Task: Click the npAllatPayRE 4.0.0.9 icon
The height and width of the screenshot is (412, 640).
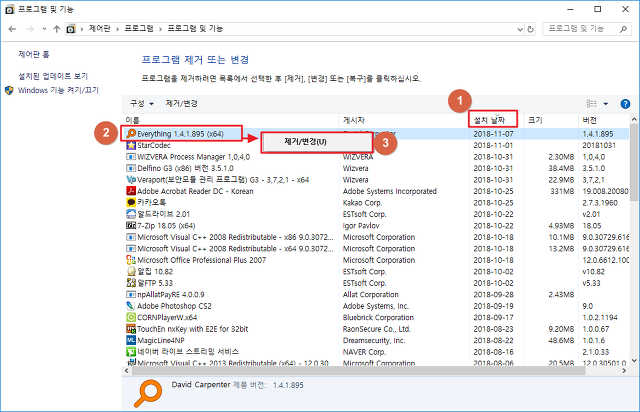Action: click(x=131, y=294)
